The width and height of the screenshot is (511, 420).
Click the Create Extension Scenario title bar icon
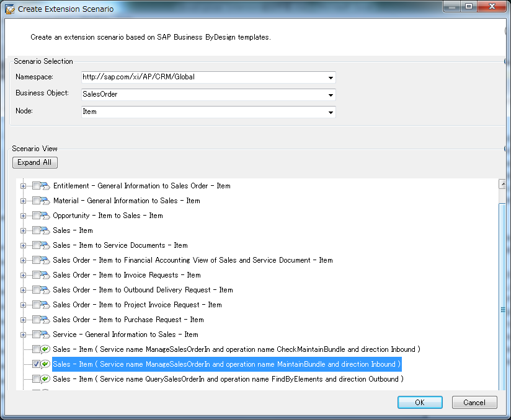10,9
